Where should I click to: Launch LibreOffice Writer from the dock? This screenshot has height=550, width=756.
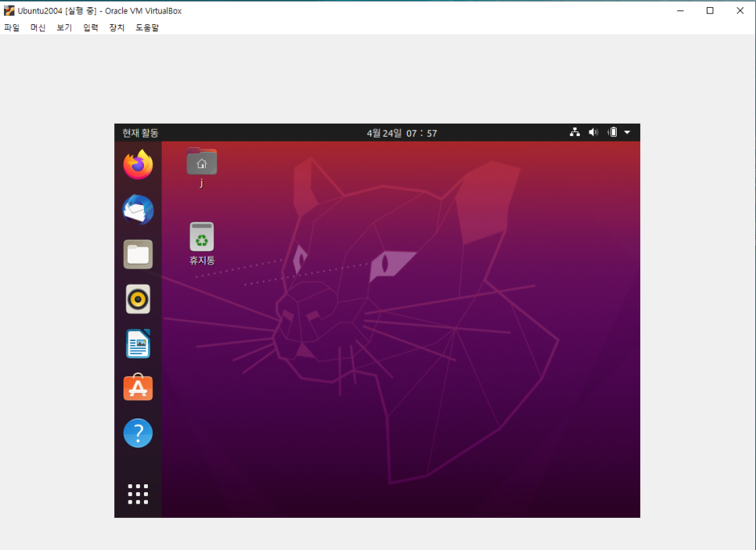point(138,343)
